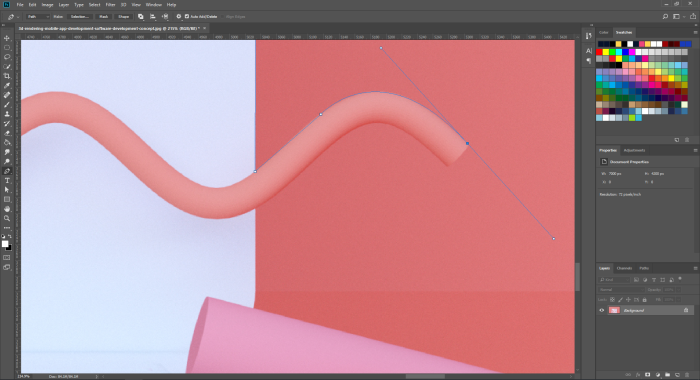Viewport: 700px width, 380px height.
Task: Select the Zoom tool
Action: click(x=7, y=218)
